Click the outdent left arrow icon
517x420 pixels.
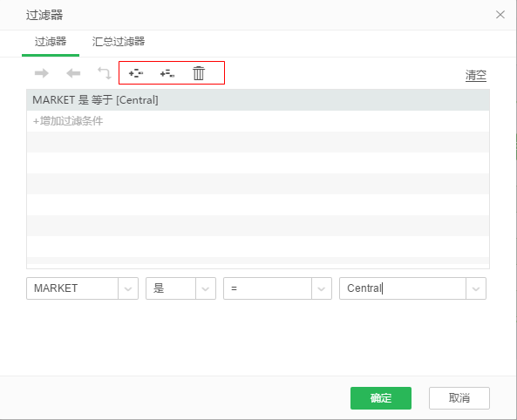tap(73, 73)
